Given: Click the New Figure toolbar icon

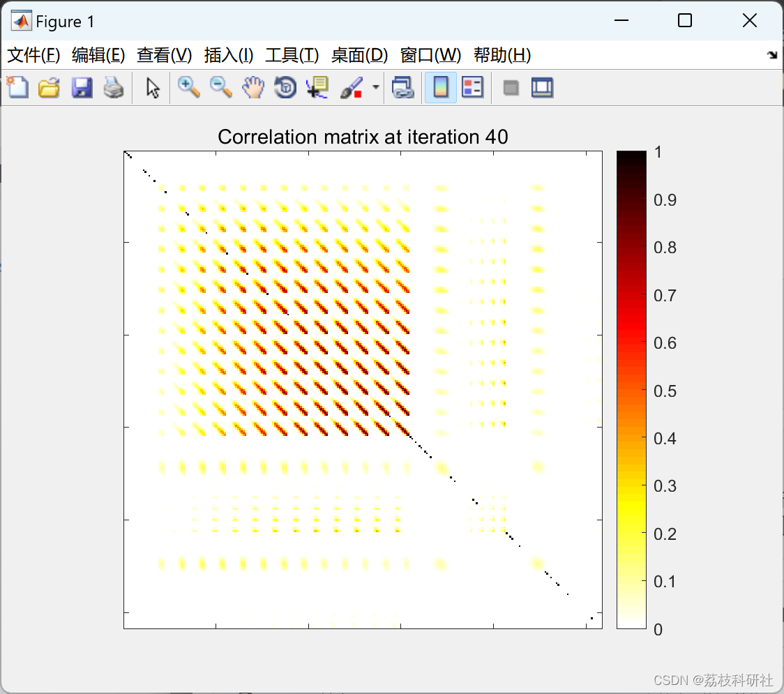Looking at the screenshot, I should pos(18,87).
